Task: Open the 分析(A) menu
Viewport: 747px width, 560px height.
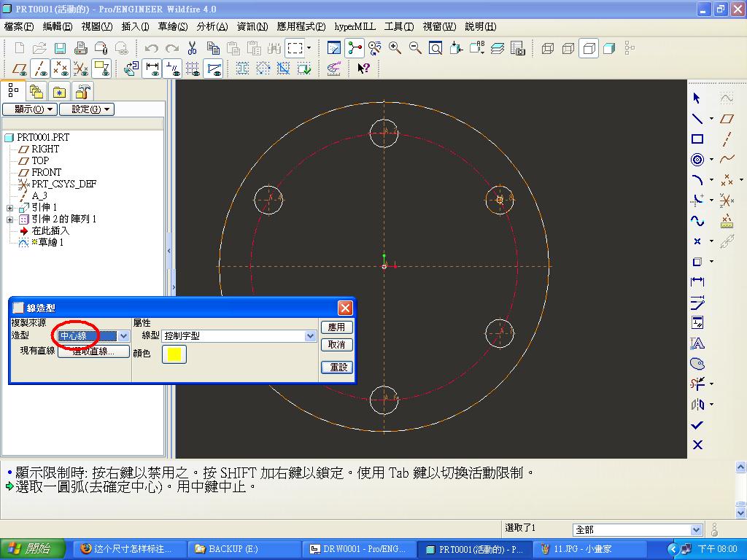Action: [x=212, y=27]
